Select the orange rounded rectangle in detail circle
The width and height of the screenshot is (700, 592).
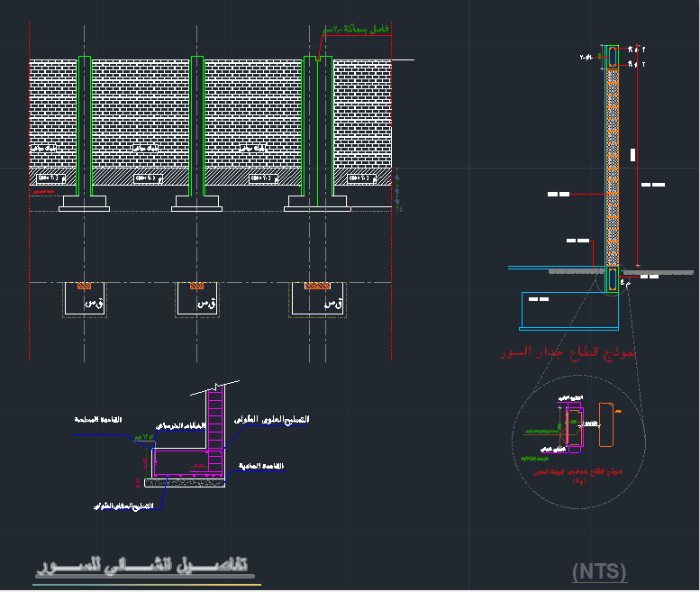(605, 424)
